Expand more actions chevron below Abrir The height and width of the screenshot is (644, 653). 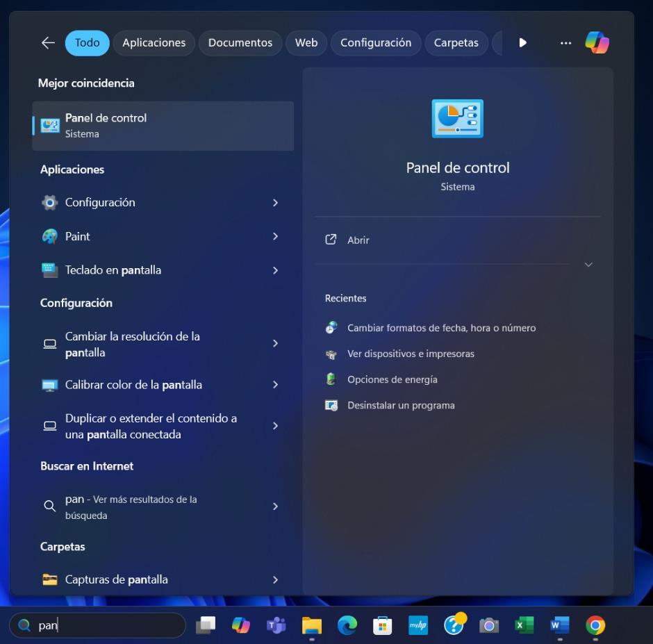tap(588, 265)
